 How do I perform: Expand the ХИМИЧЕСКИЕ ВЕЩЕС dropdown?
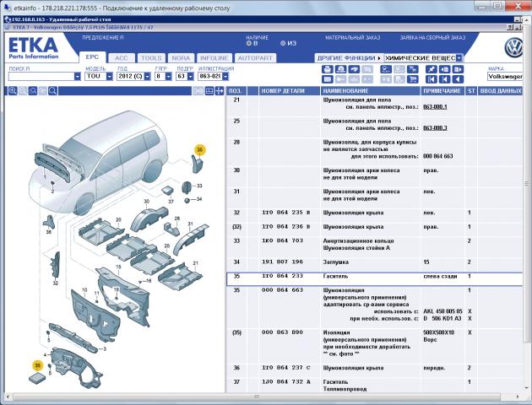[x=459, y=58]
